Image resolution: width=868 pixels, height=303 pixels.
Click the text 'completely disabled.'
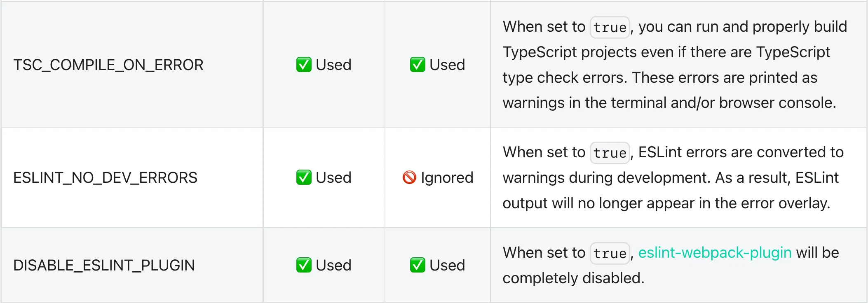[573, 278]
